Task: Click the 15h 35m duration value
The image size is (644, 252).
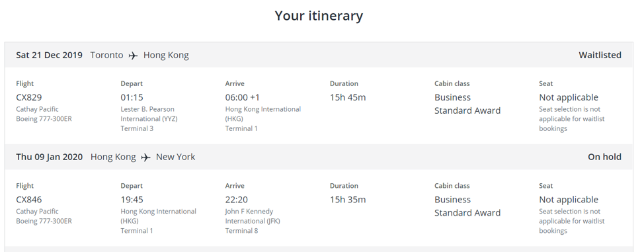Action: [x=348, y=200]
